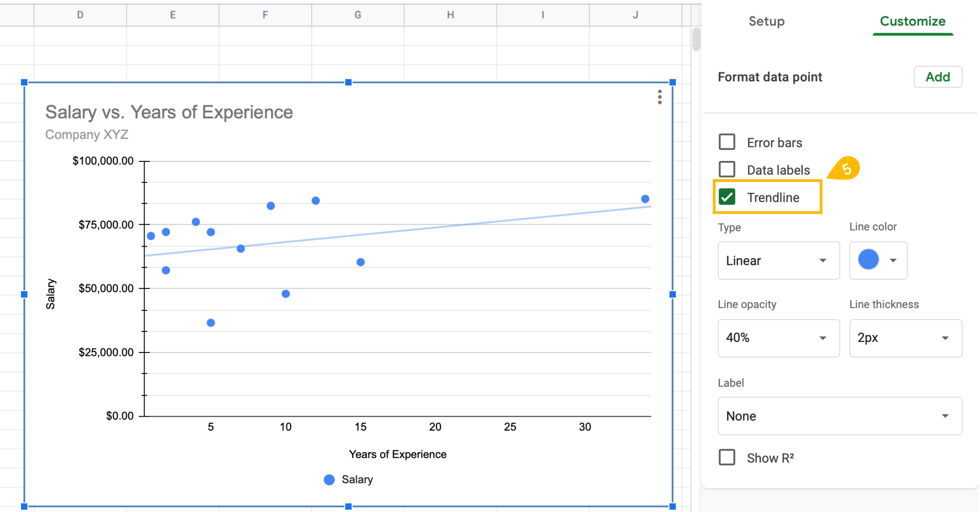This screenshot has width=980, height=512.
Task: Enable the Data labels checkbox
Action: click(x=727, y=169)
